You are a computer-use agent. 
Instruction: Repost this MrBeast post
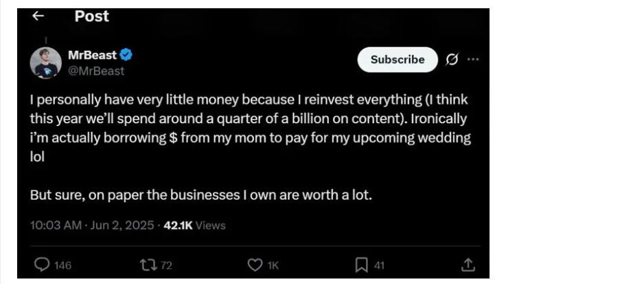coord(146,265)
